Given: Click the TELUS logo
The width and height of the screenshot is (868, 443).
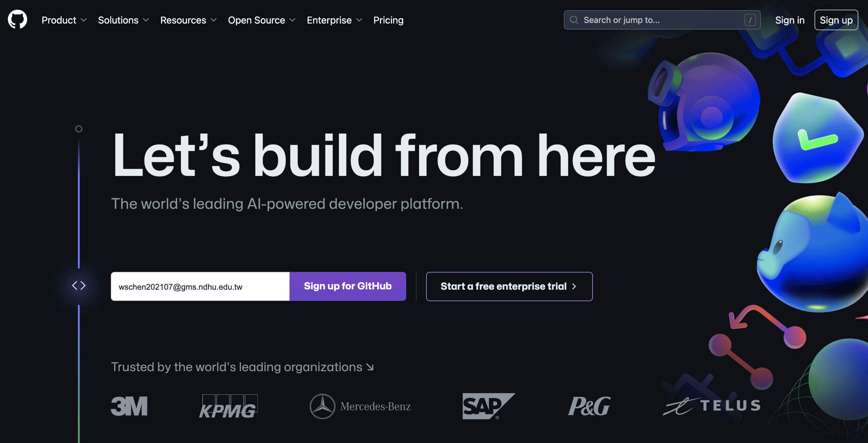Looking at the screenshot, I should pos(712,406).
